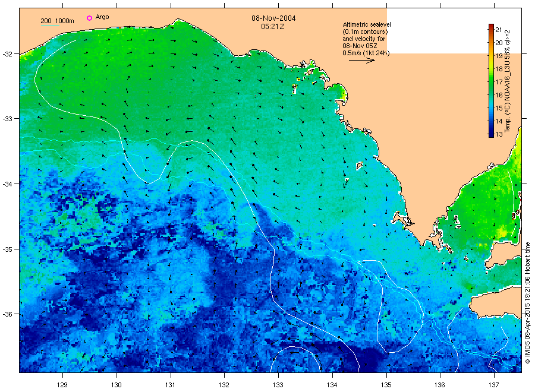Screen dimensions: 535x392
Task: Click longitude axis label '130'
Action: (x=117, y=385)
